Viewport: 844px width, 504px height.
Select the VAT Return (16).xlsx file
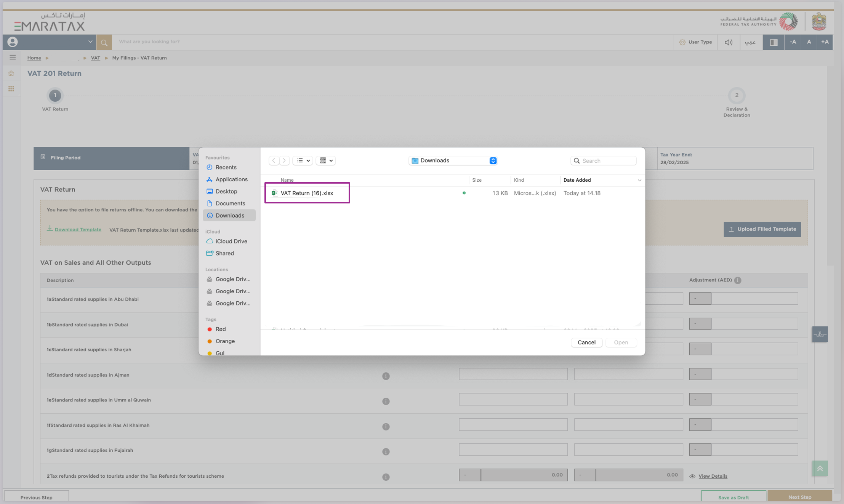click(x=306, y=193)
